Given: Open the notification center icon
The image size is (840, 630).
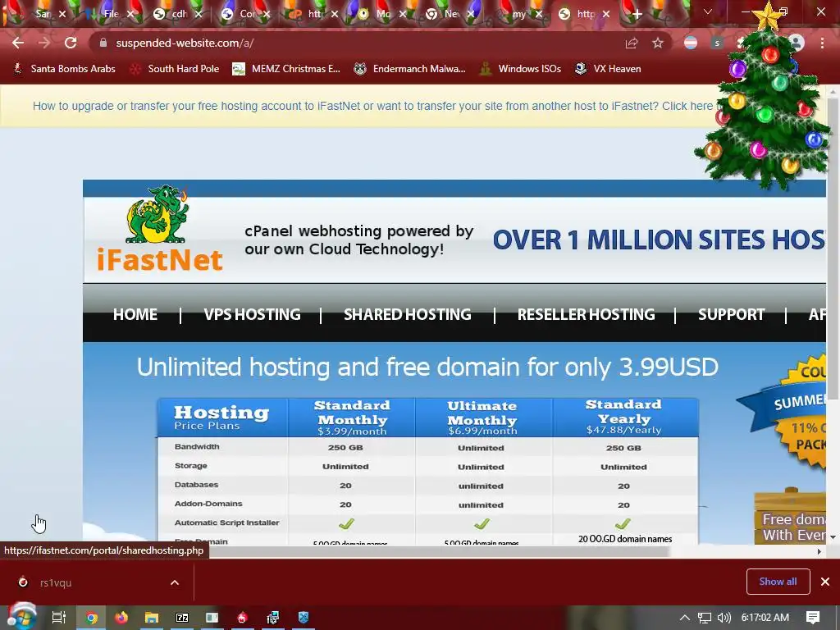Looking at the screenshot, I should (x=813, y=618).
